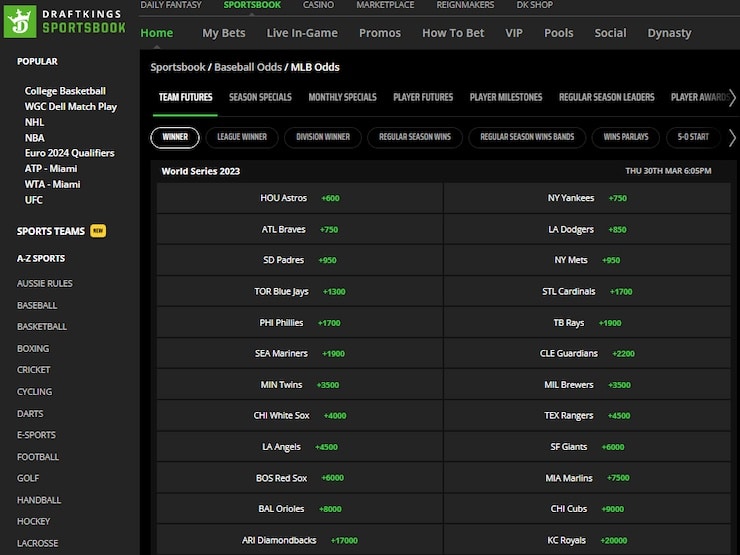
Task: Open UFC from Popular list
Action: pyautogui.click(x=34, y=200)
